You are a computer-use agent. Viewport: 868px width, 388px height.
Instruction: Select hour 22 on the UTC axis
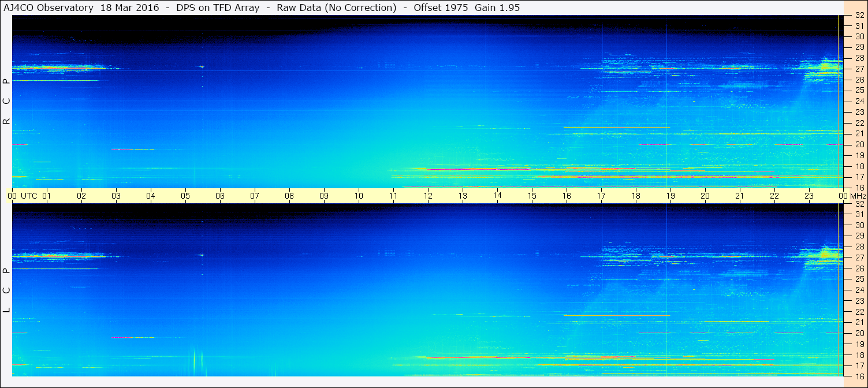pyautogui.click(x=774, y=196)
